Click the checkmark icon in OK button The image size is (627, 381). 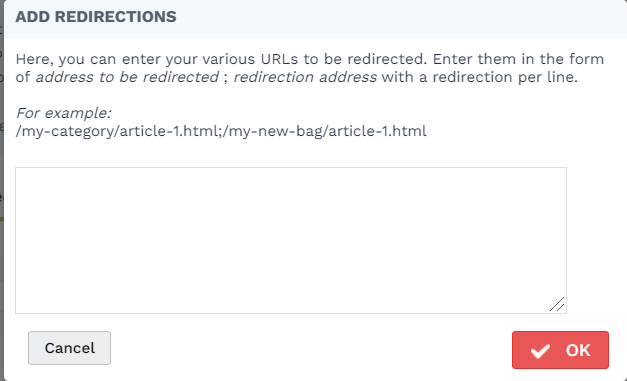click(540, 351)
